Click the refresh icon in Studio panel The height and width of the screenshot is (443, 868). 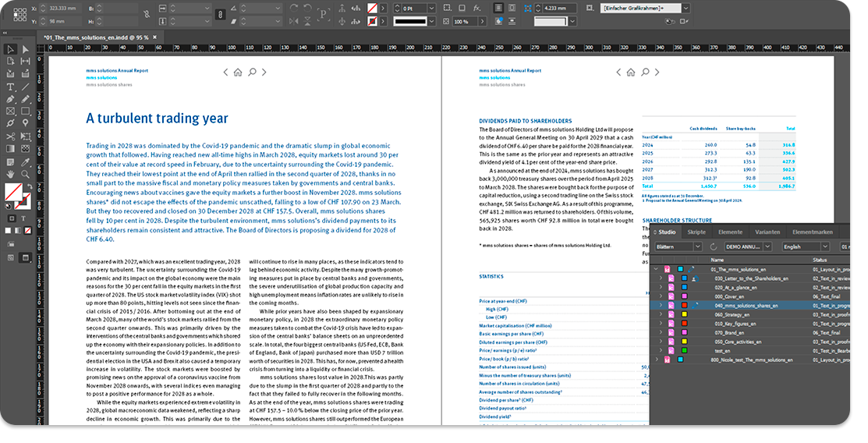coord(714,246)
